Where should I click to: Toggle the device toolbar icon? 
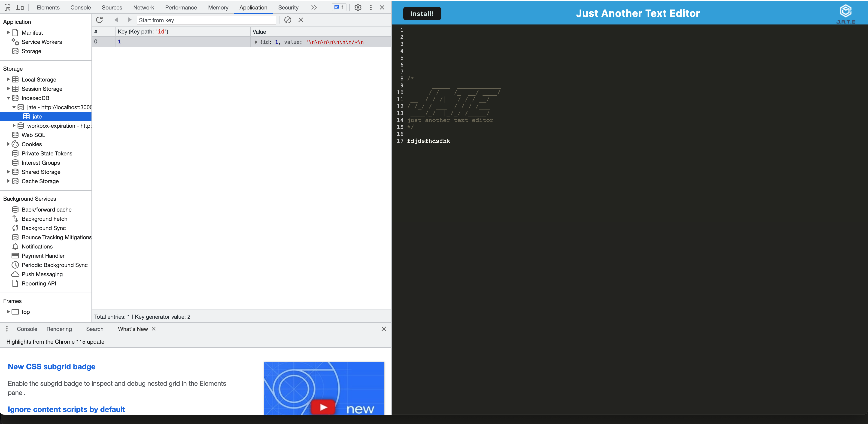[20, 7]
